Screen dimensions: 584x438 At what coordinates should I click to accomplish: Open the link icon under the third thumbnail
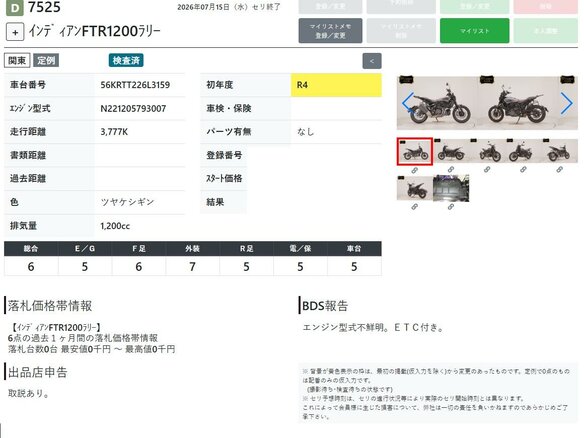pos(487,170)
